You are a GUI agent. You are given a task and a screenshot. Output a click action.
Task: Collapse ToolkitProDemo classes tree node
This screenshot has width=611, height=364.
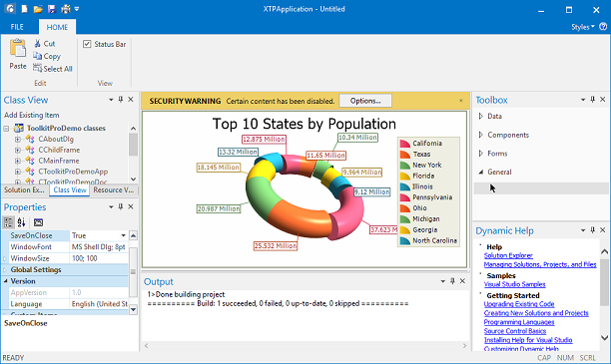[6, 128]
